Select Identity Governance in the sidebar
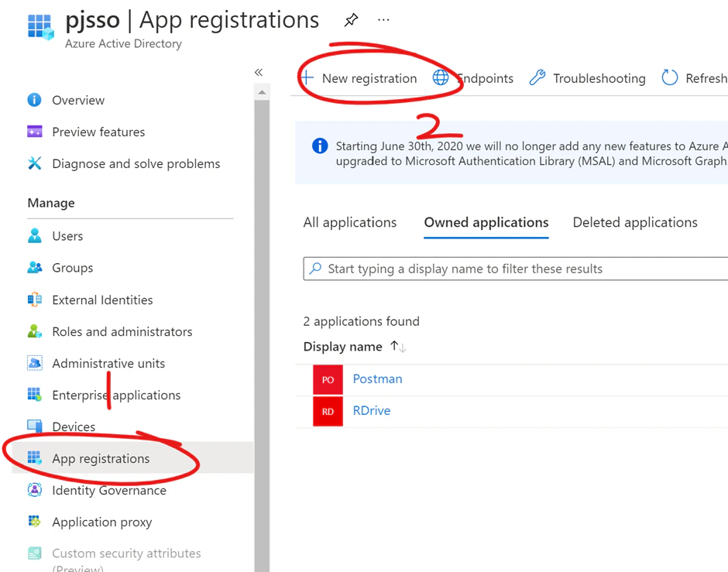Screen dimensions: 728x572 (x=108, y=490)
